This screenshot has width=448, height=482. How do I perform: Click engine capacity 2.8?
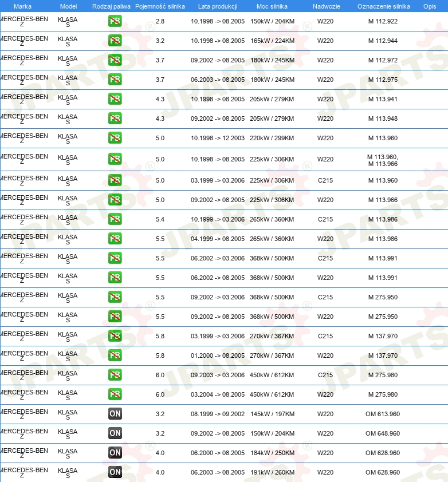[160, 21]
